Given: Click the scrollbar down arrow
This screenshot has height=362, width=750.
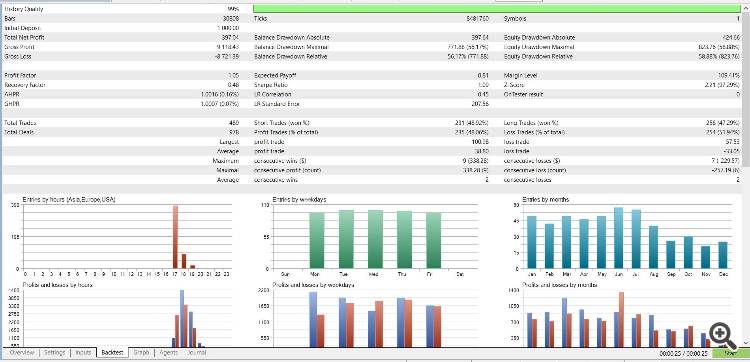Looking at the screenshot, I should [x=746, y=342].
